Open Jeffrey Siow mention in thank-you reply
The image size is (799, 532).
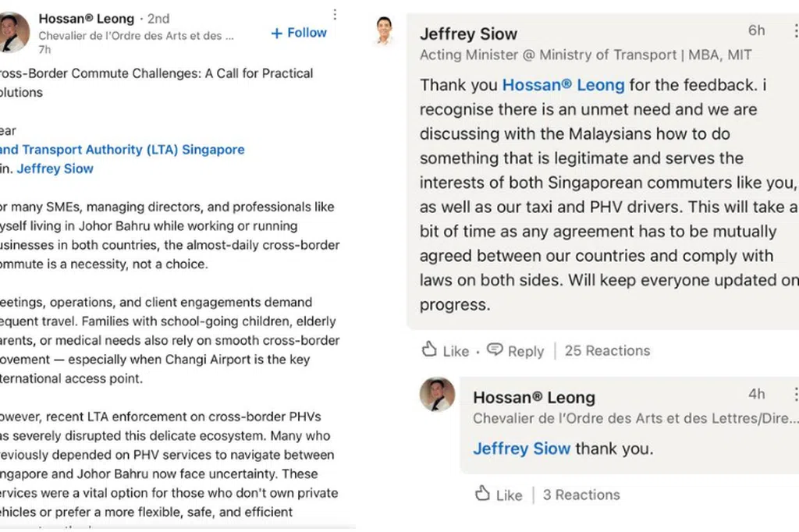coord(521,449)
